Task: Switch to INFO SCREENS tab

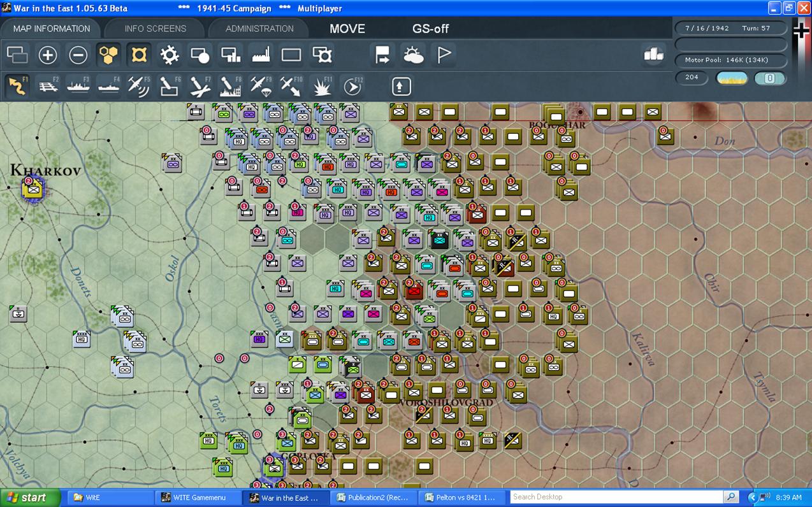Action: tap(156, 29)
